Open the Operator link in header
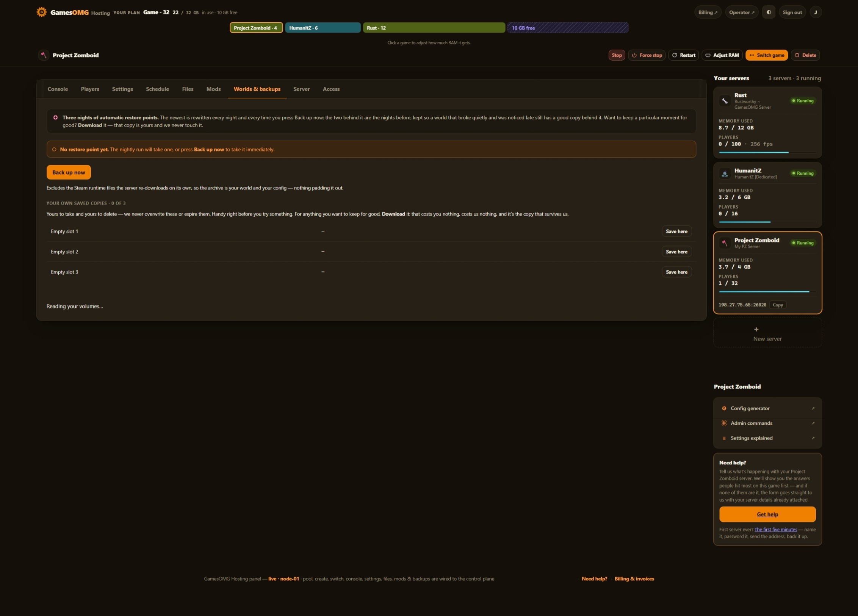 pos(742,12)
